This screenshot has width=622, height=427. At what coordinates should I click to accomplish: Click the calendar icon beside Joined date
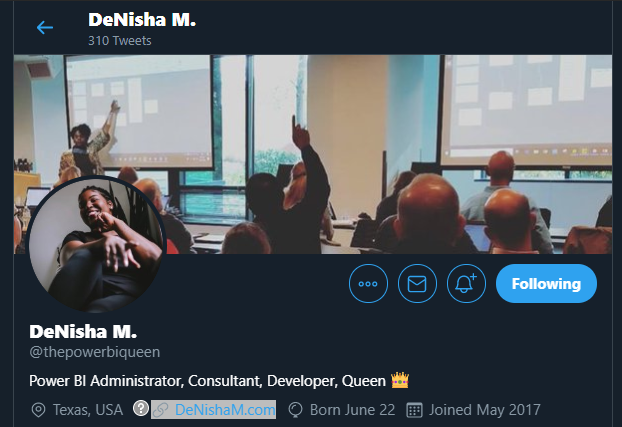[415, 410]
